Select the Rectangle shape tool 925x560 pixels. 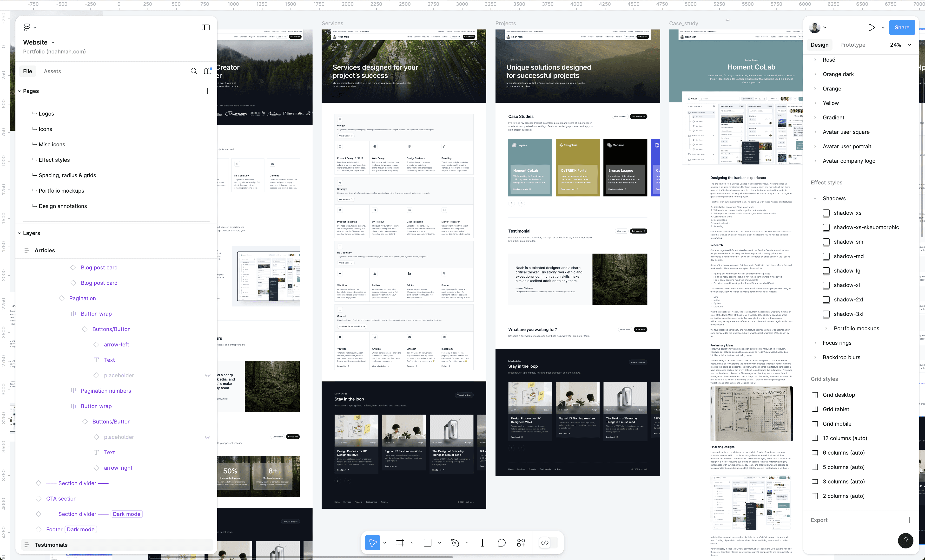[428, 542]
